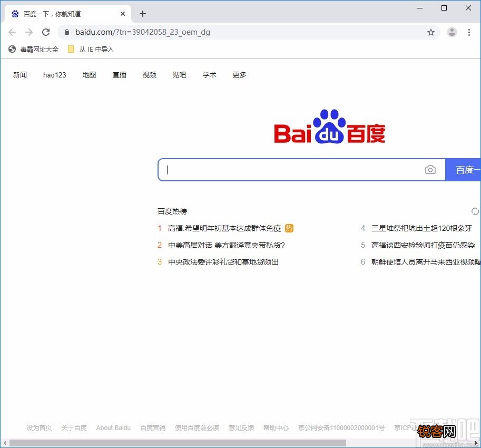Screen dimensions: 481x448
Task: Click the About Baidu footer link
Action: coord(113,427)
